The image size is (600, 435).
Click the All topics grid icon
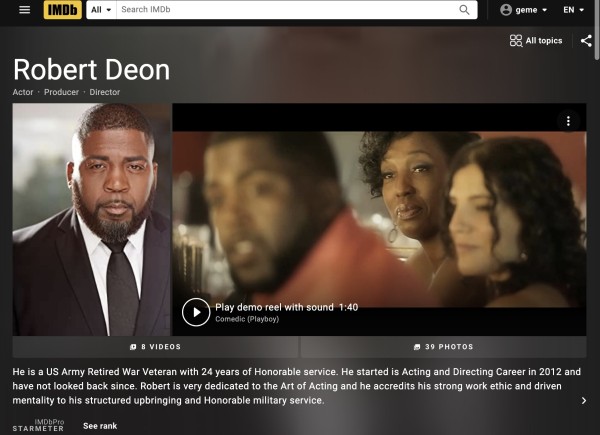coord(516,41)
